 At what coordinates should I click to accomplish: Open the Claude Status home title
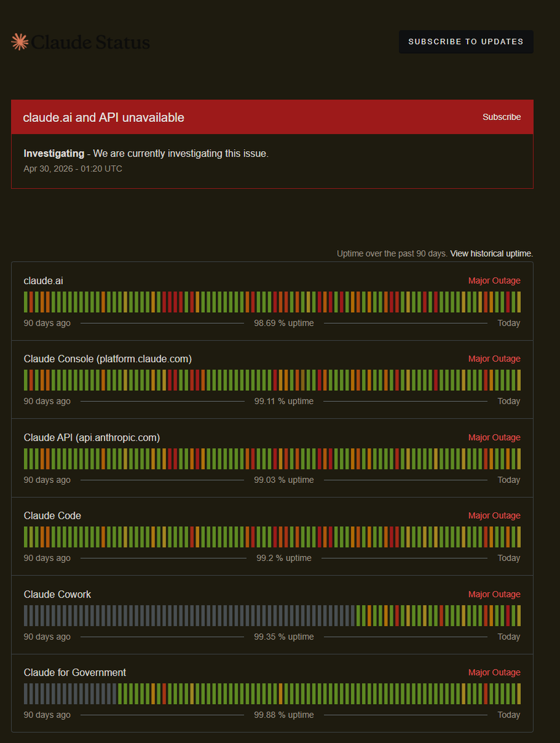pos(90,42)
